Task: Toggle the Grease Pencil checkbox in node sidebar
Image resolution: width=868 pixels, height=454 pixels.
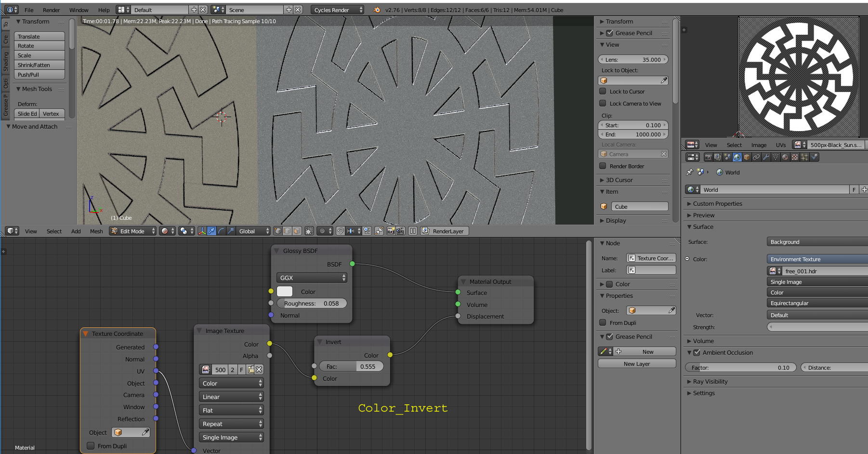Action: (609, 336)
